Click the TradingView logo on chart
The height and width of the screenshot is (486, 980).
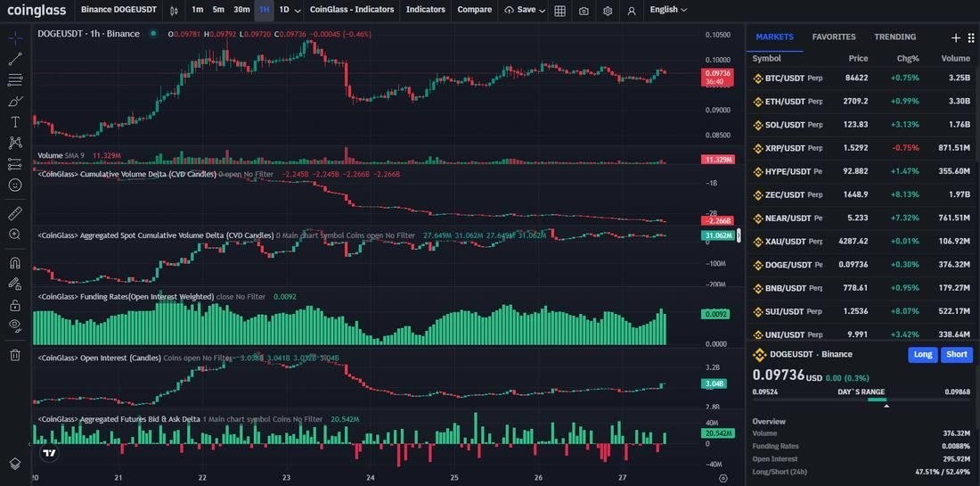pos(49,453)
